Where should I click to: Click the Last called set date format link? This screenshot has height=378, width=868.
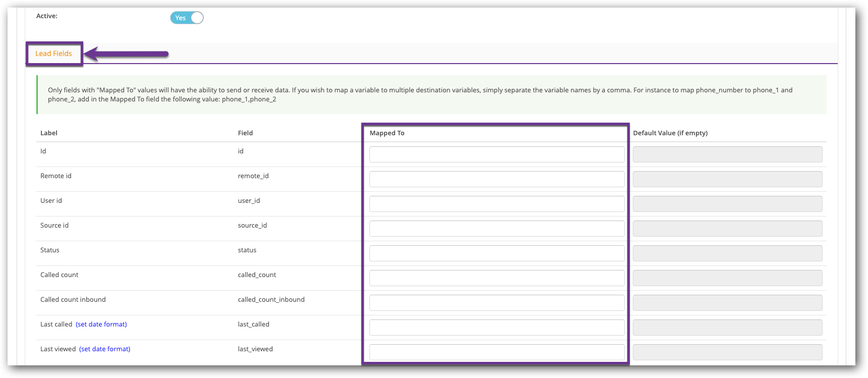[x=101, y=324]
